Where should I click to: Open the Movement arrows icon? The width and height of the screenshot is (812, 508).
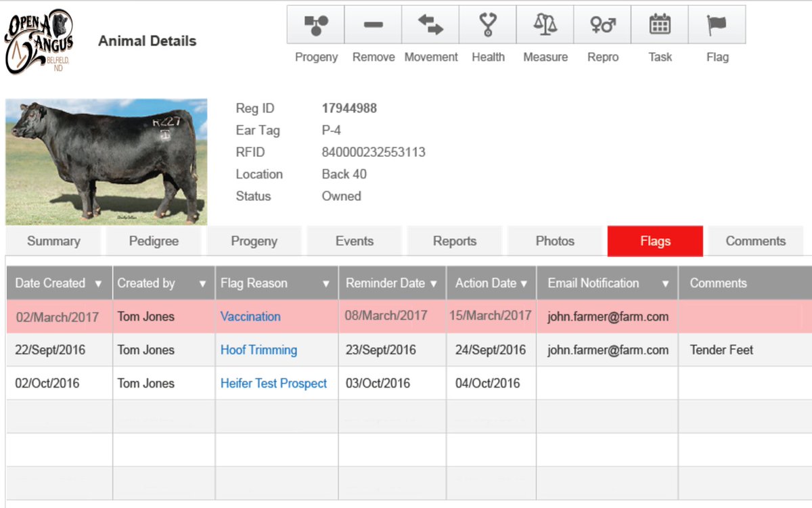point(430,25)
